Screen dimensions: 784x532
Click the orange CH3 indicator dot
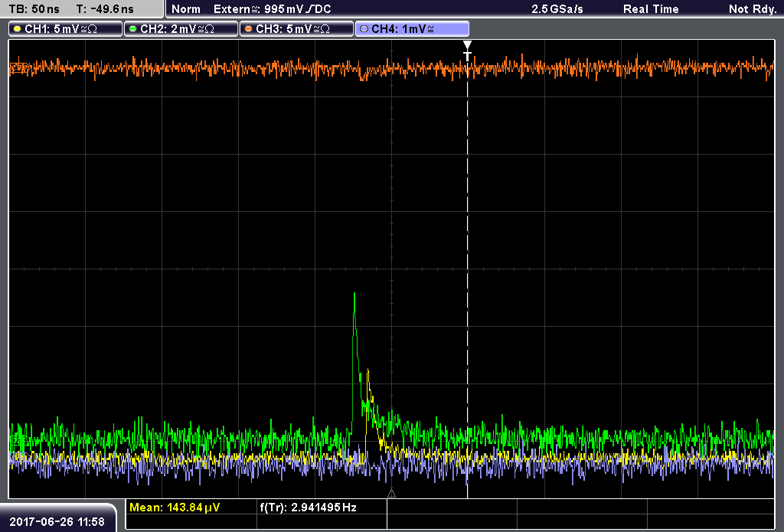pos(249,29)
